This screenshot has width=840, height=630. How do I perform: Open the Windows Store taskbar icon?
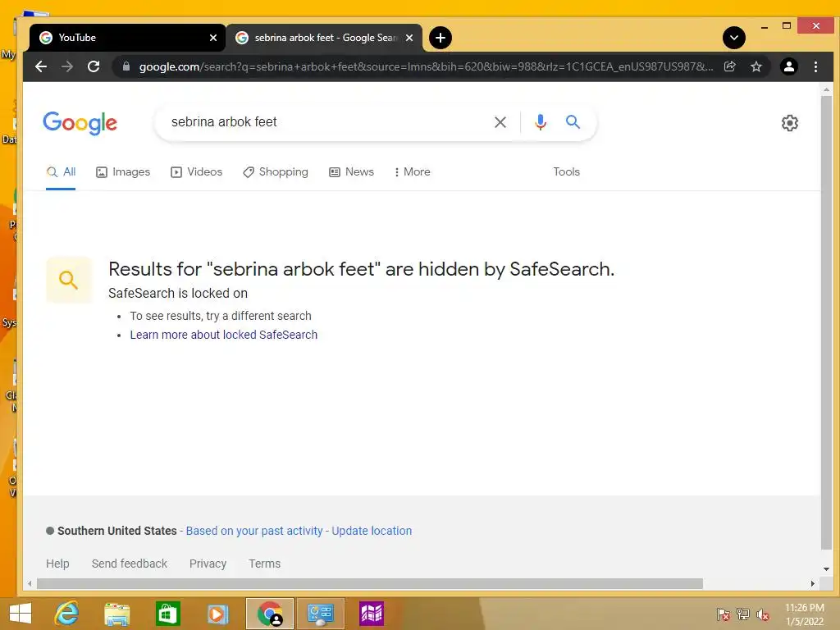tap(167, 614)
